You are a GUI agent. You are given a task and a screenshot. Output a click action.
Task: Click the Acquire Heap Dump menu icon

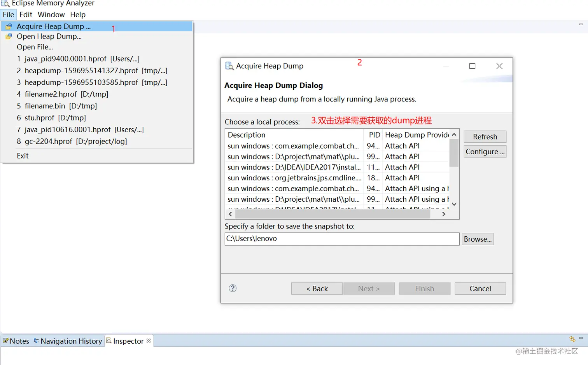(9, 26)
